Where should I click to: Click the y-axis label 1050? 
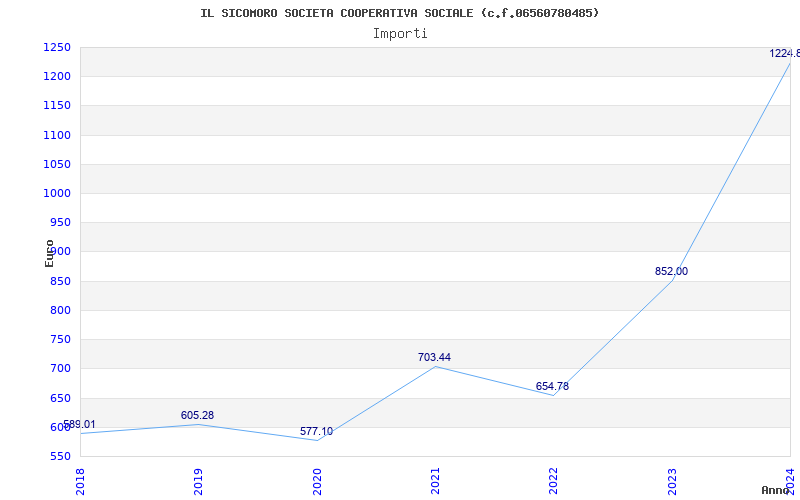(57, 164)
